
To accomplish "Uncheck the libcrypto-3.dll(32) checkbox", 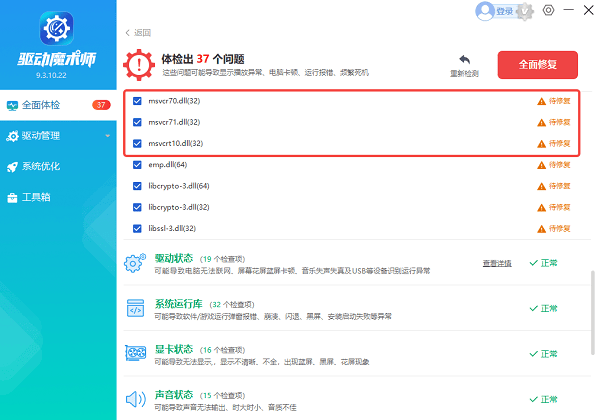I will (137, 207).
